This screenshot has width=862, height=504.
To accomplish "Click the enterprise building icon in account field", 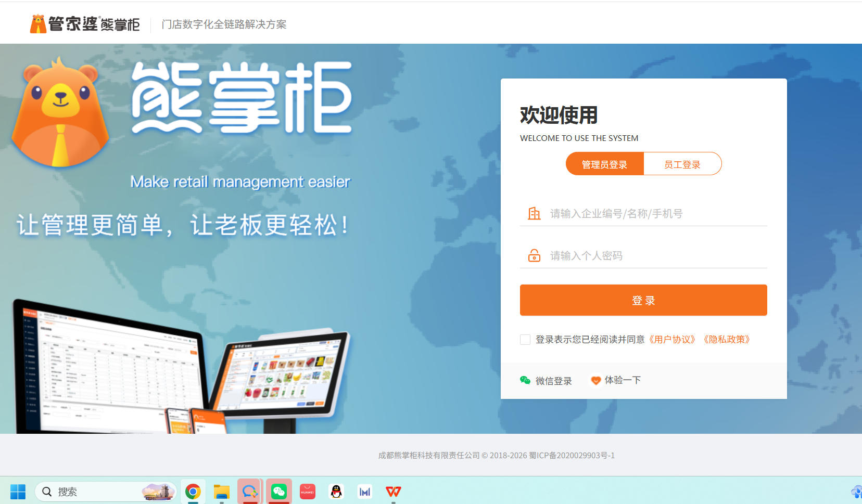I will pyautogui.click(x=534, y=213).
